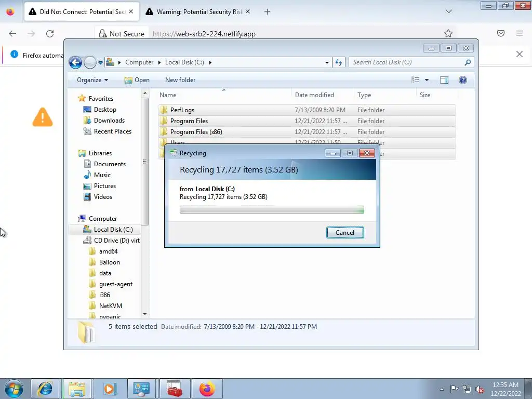
Task: Click the Not Secure lock icon
Action: click(102, 34)
